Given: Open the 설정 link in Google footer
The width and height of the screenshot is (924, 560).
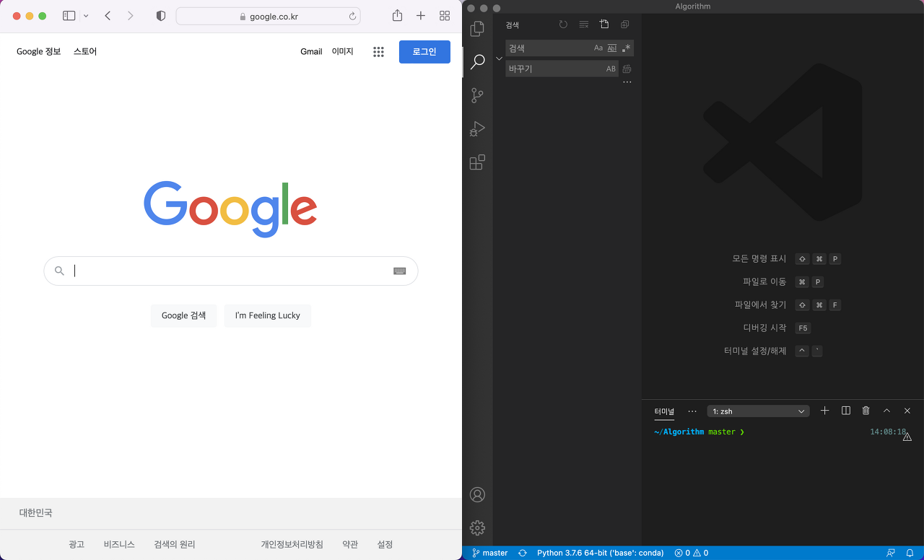Looking at the screenshot, I should pos(385,544).
